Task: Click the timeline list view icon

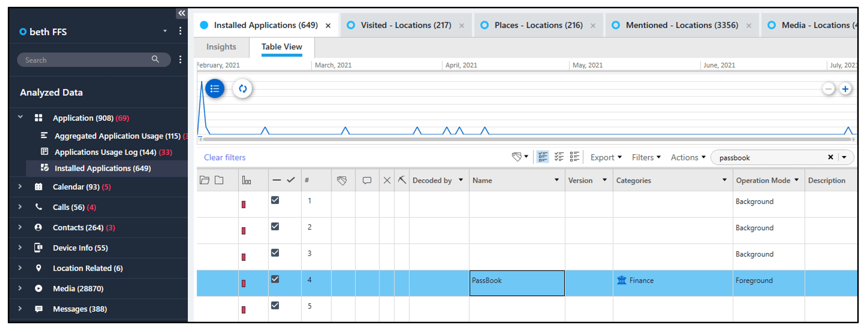Action: (214, 89)
